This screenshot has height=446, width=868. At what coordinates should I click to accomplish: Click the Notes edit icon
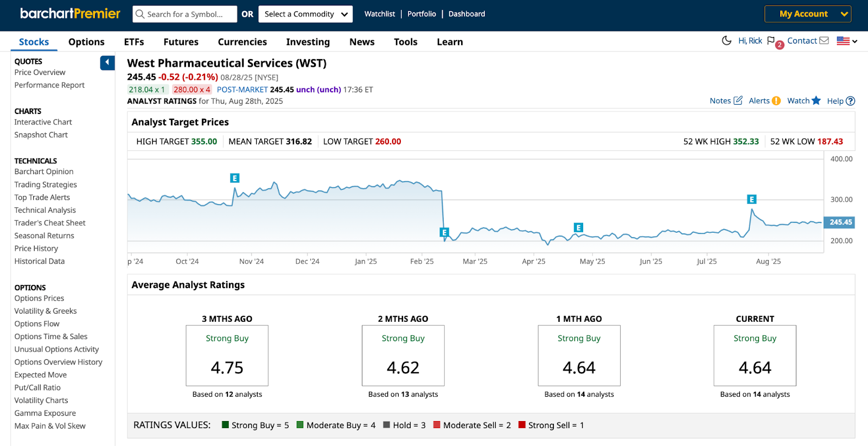point(738,100)
